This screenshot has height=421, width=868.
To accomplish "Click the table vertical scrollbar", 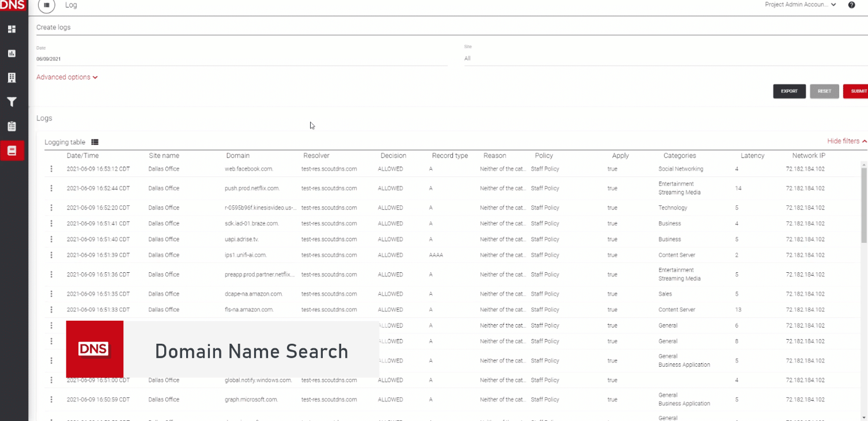I will [864, 205].
